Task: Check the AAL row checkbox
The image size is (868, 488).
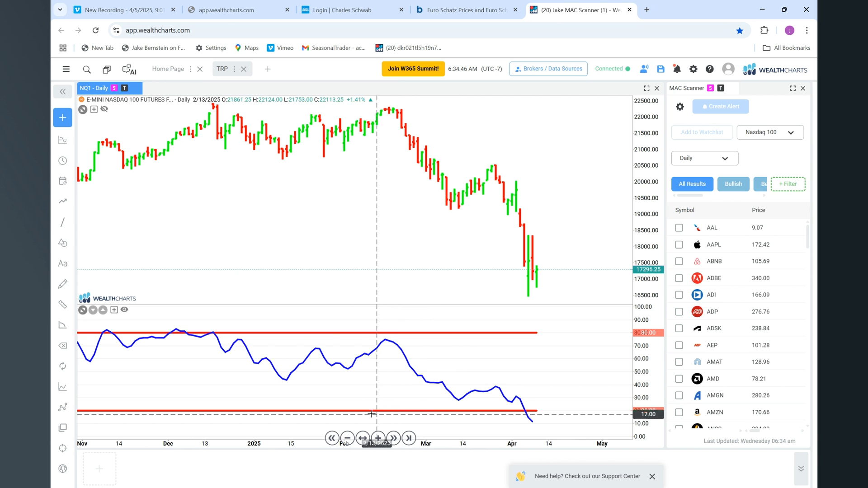Action: pyautogui.click(x=679, y=228)
